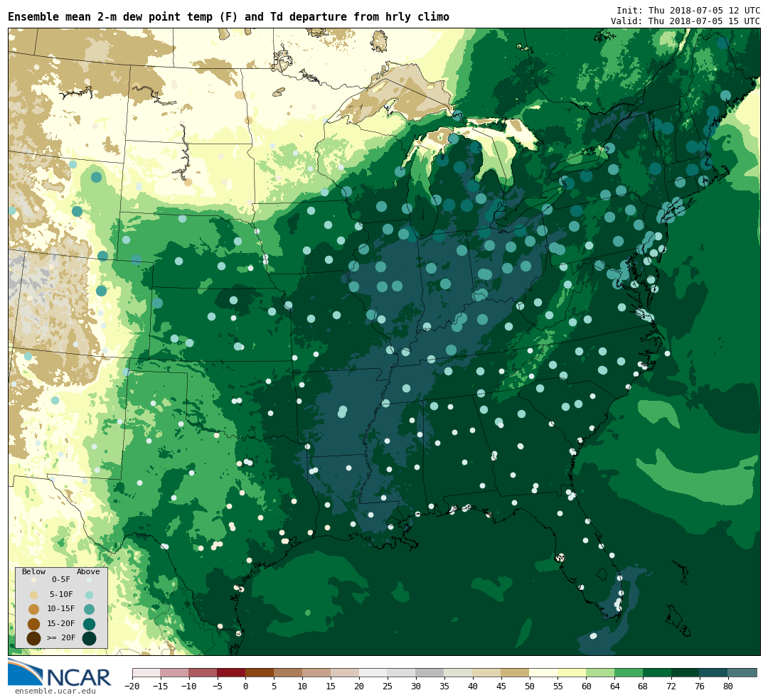Pick the beige colorbar swatch between 40 and 45
Viewport: 768px width, 700px height.
487,673
